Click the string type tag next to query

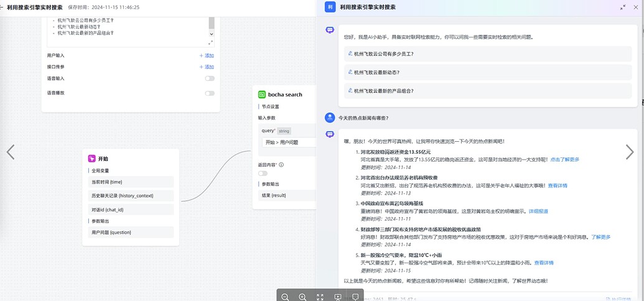pyautogui.click(x=284, y=131)
